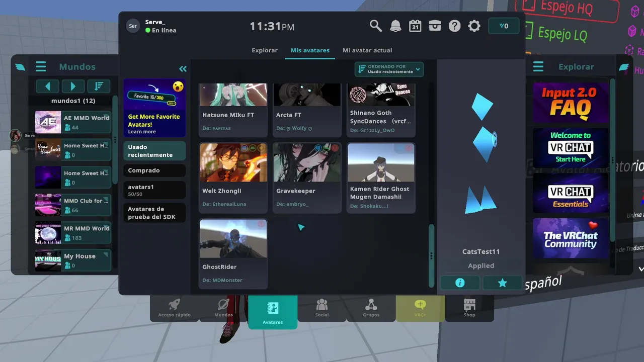
Task: Click the 11:31 PM clock
Action: 272,27
